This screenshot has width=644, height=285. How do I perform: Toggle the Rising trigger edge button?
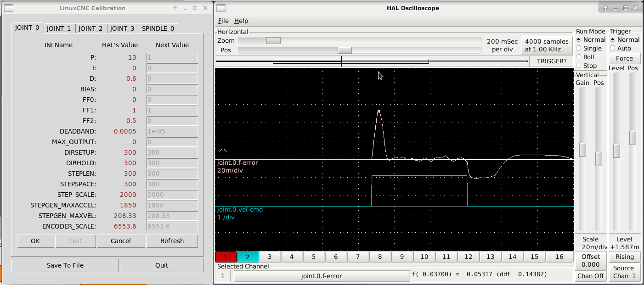point(624,257)
